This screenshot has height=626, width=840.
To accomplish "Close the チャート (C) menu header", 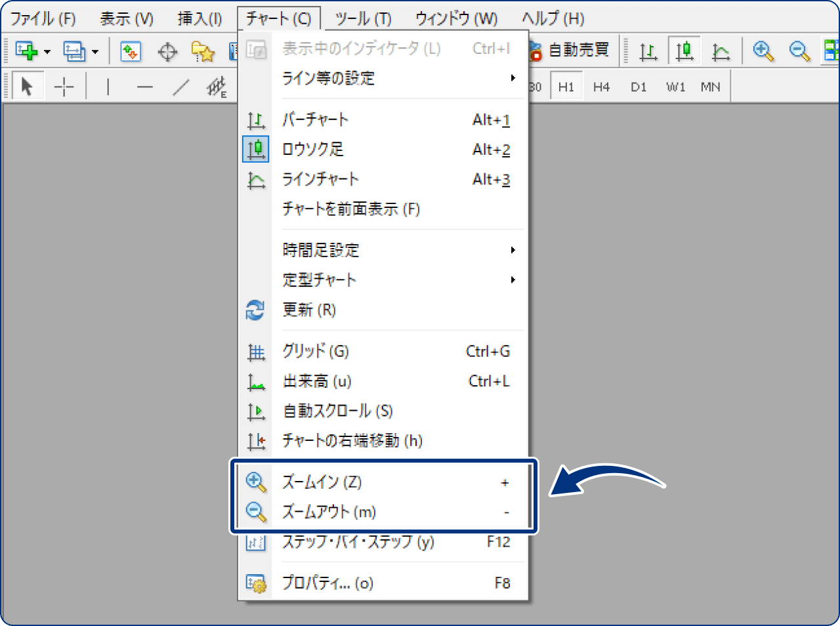I will pyautogui.click(x=278, y=18).
